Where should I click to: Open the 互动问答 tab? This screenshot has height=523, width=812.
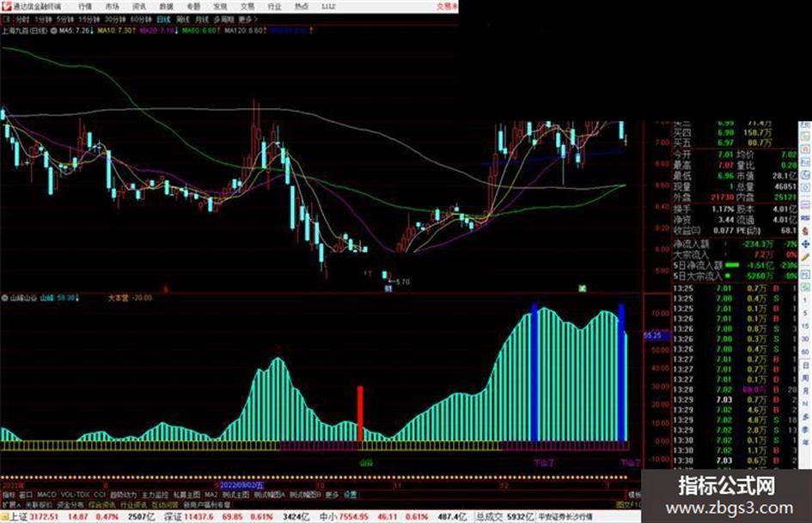click(165, 504)
